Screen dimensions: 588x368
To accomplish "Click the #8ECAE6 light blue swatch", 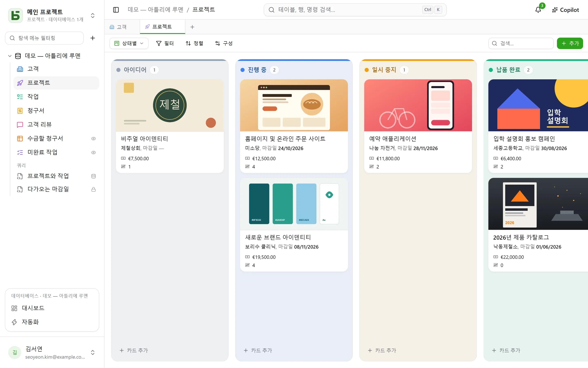I will click(306, 204).
